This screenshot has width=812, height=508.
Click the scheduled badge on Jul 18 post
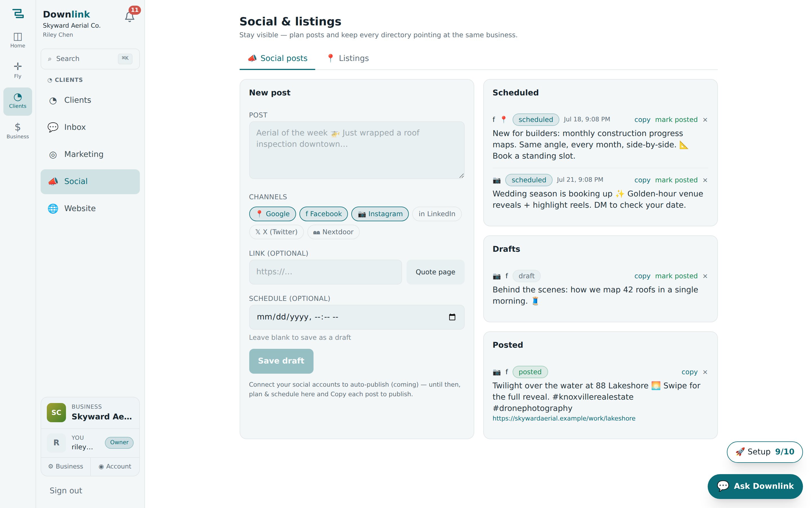[x=535, y=120]
